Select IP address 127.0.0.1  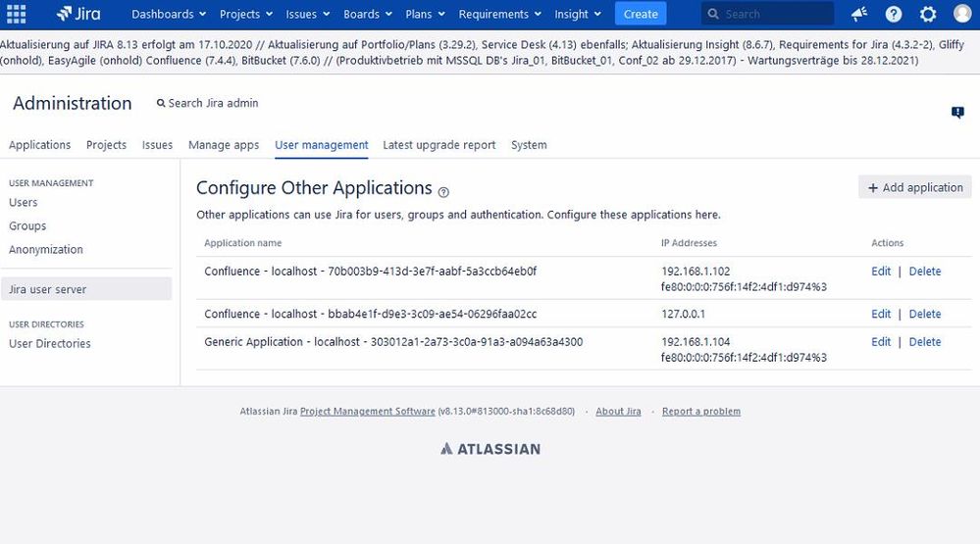coord(683,314)
